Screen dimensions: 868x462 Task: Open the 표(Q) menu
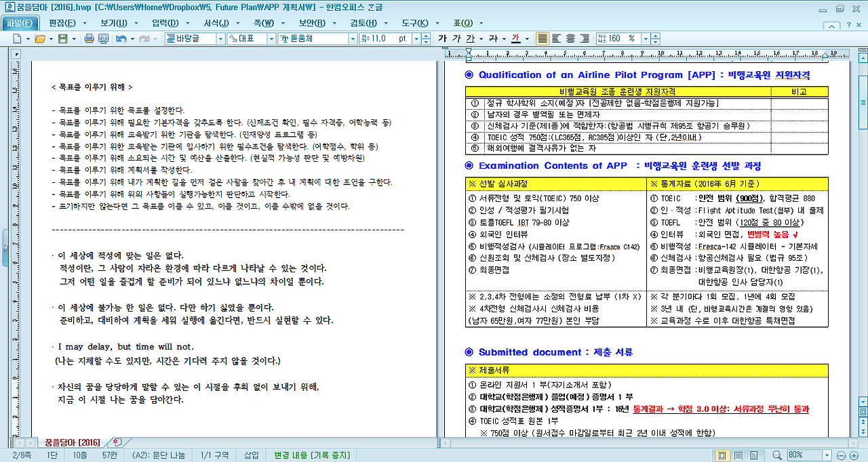click(463, 23)
